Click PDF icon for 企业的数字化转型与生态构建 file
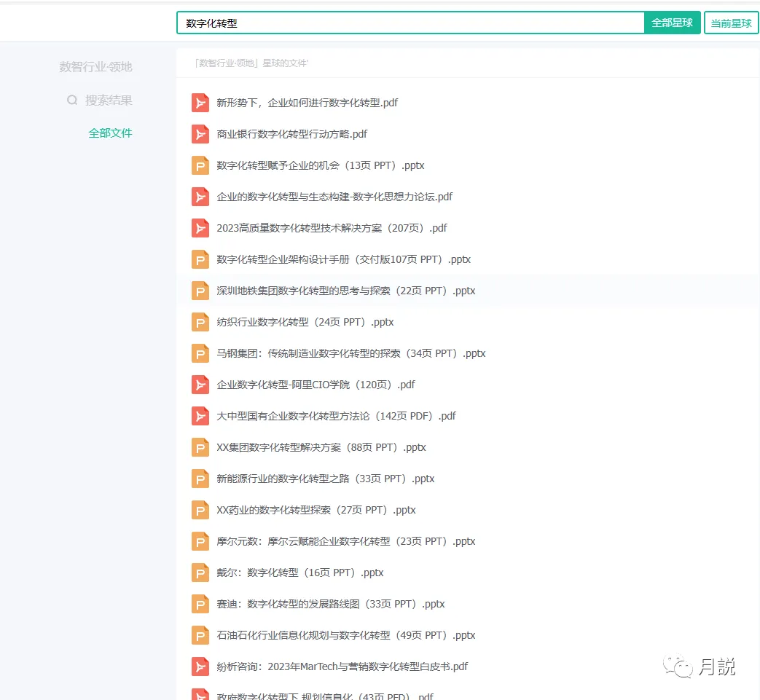760x700 pixels. (x=200, y=197)
